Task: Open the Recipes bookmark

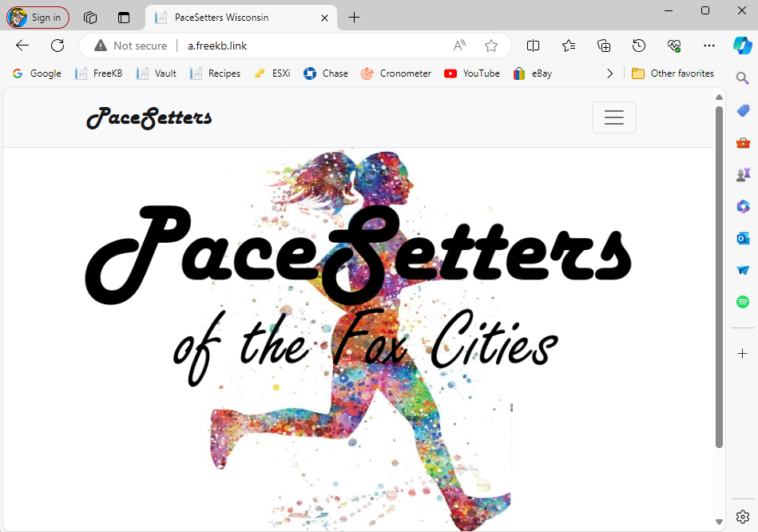Action: (x=215, y=73)
